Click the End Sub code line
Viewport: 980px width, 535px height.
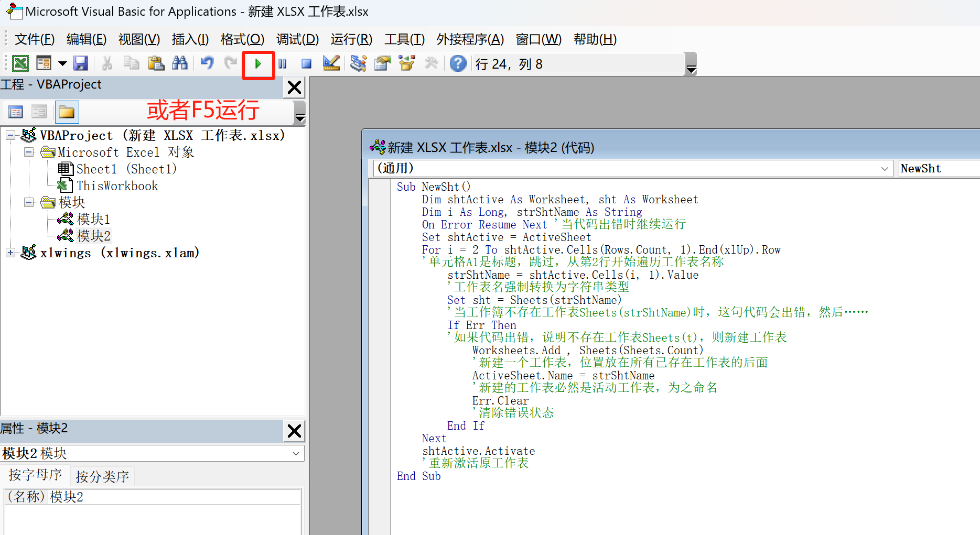click(x=418, y=476)
